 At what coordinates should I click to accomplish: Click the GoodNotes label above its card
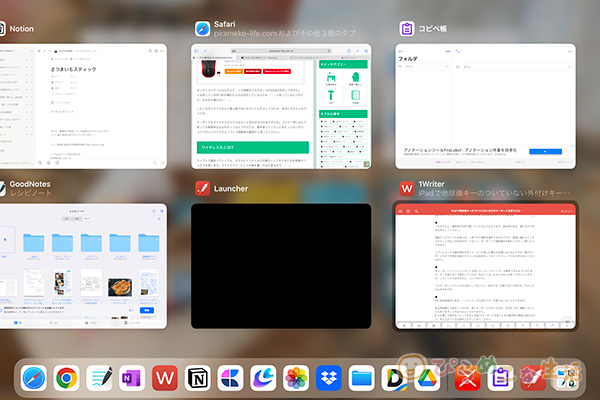30,184
